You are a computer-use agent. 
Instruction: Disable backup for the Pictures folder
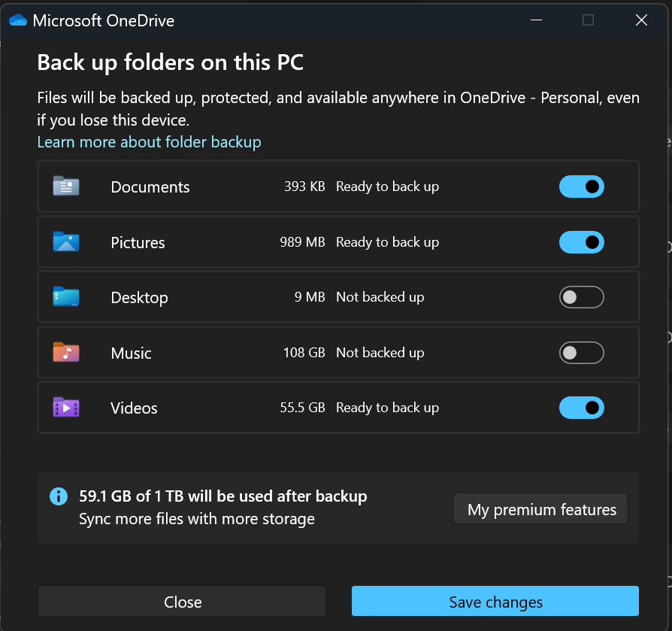point(581,241)
